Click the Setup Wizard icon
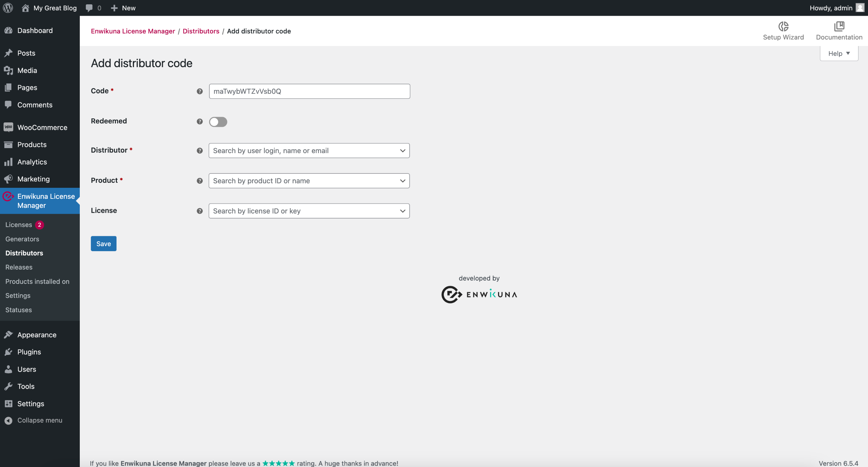 (x=784, y=26)
